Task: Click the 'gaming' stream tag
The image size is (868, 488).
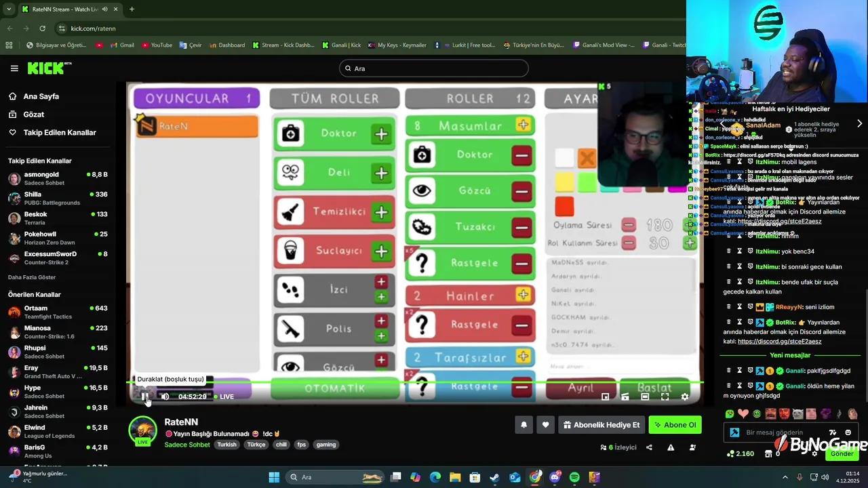Action: (326, 445)
